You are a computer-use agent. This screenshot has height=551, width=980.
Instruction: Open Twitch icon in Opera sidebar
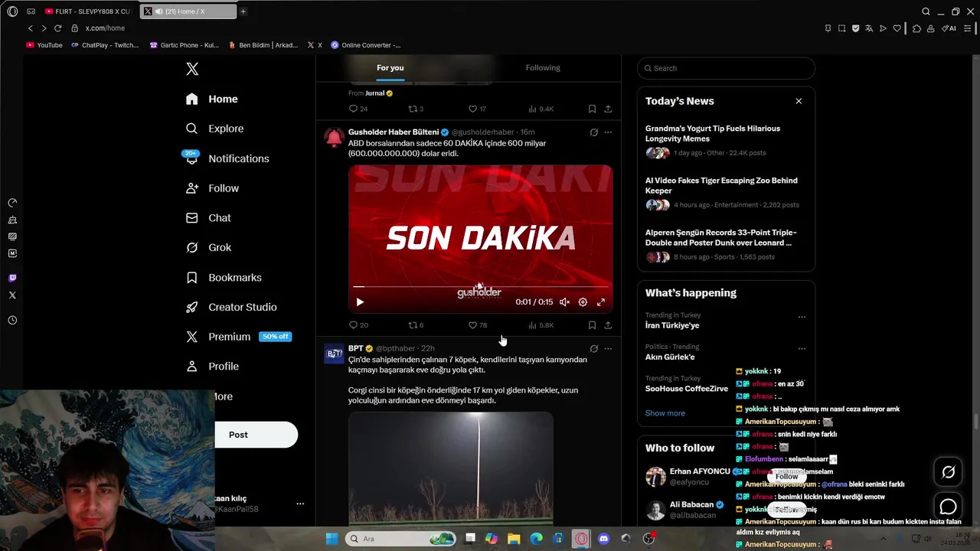(x=12, y=278)
